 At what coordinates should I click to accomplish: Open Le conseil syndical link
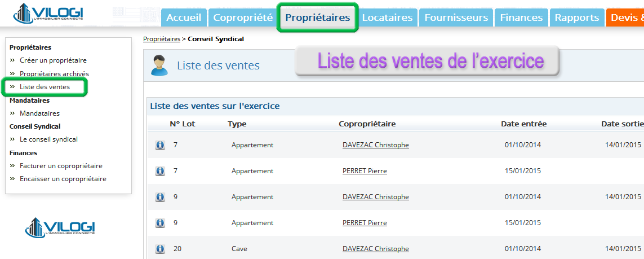[x=48, y=139]
